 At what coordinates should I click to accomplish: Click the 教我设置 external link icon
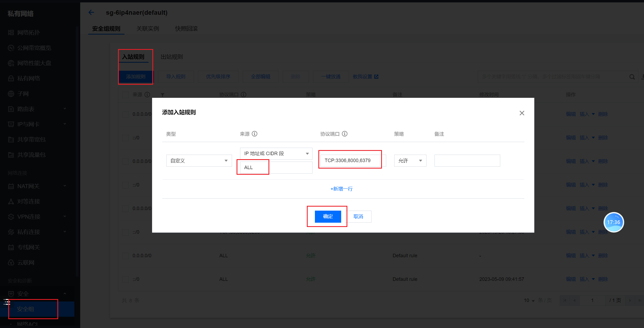pos(376,77)
